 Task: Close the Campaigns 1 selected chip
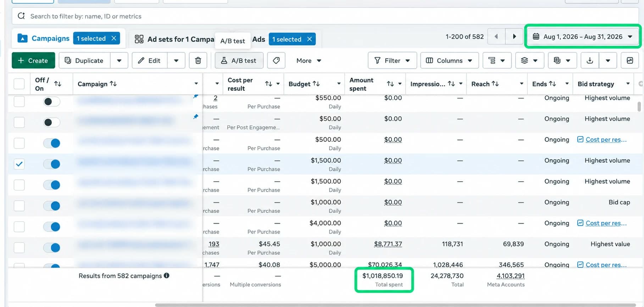coord(114,38)
